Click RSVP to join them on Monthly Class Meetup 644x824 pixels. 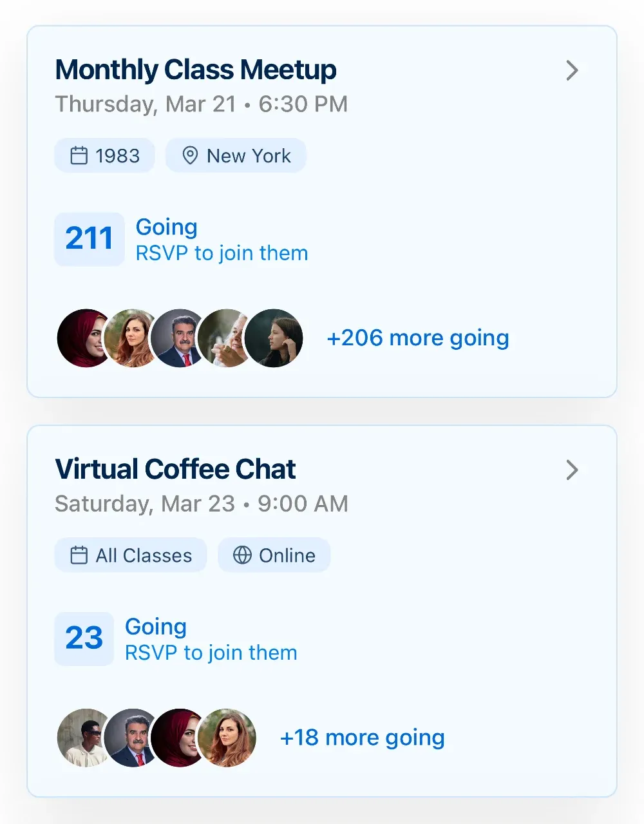pos(222,253)
